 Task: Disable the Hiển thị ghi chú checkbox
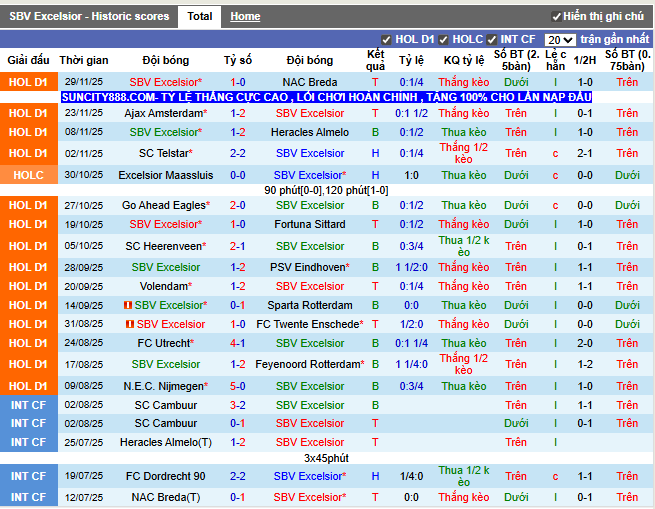(x=557, y=17)
